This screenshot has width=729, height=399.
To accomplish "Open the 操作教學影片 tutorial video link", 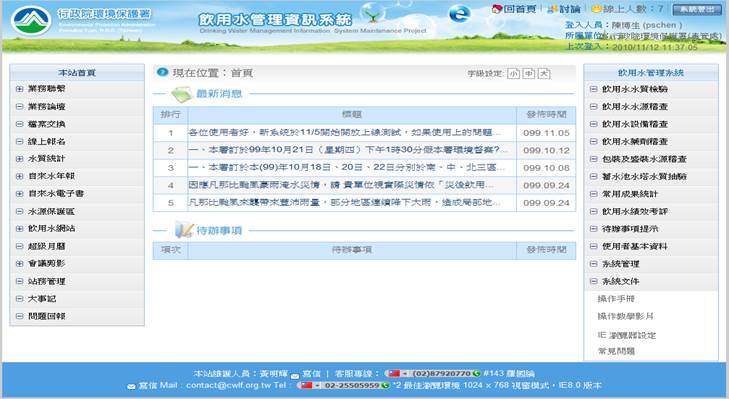I will click(625, 316).
